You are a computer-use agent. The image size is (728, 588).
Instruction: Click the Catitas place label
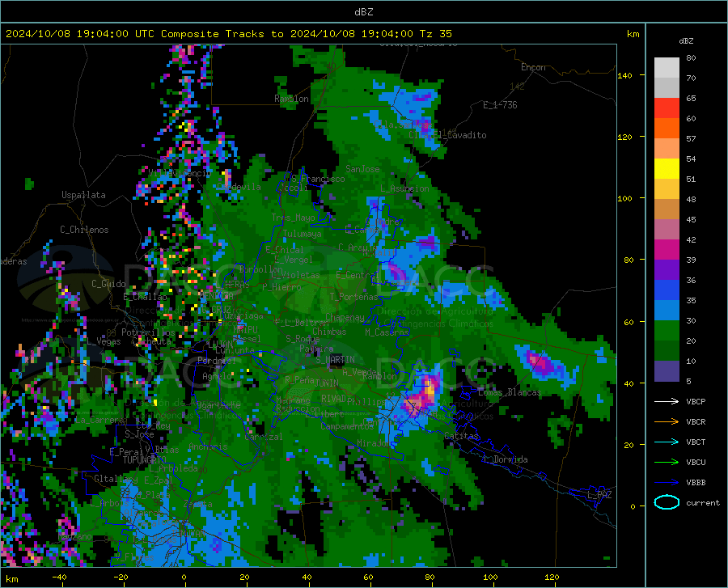pyautogui.click(x=462, y=436)
